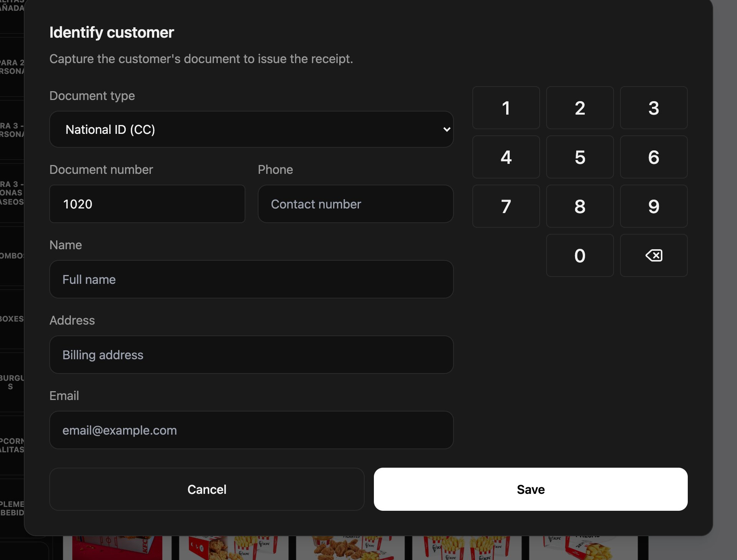Open the BURGUERS category behind the dialog
This screenshot has height=560, width=737.
point(12,382)
